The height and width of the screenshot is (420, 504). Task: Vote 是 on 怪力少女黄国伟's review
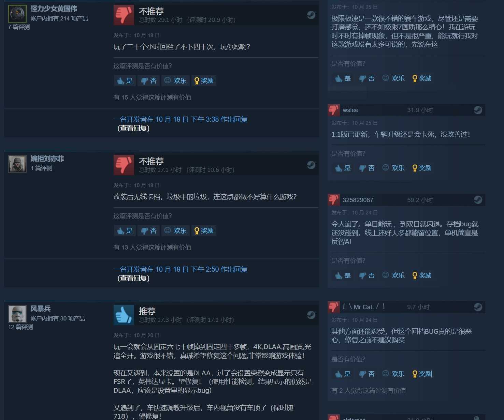(x=125, y=81)
